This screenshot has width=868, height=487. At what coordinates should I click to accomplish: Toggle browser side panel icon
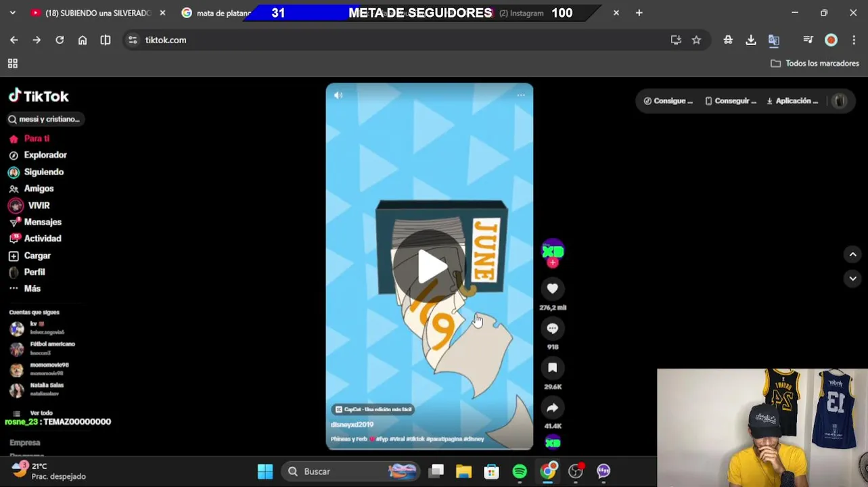click(x=106, y=40)
